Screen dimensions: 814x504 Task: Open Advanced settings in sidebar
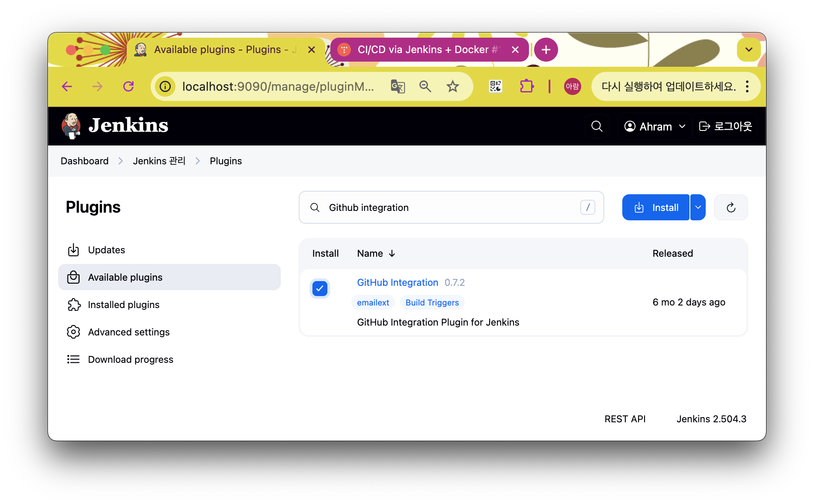[x=169, y=332]
